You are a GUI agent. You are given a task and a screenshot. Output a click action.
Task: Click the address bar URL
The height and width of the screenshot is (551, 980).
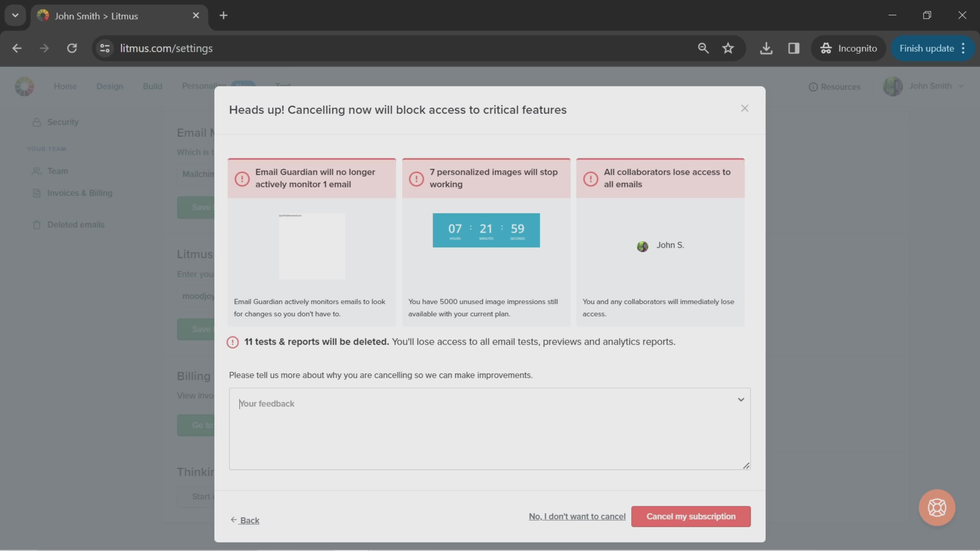(166, 48)
